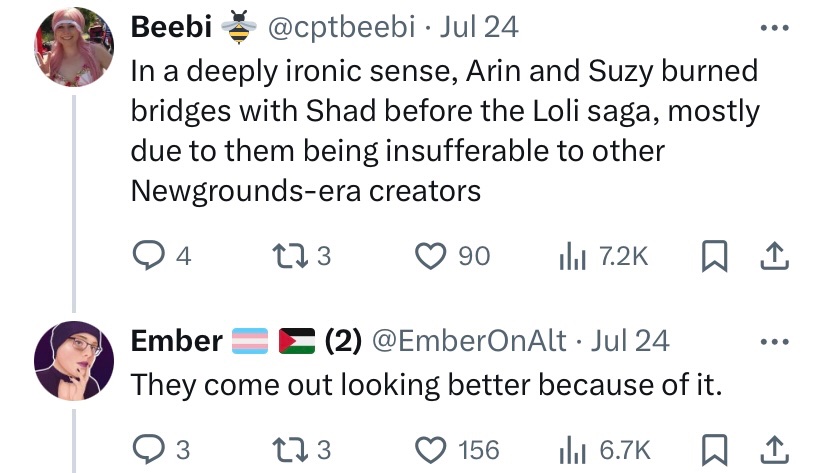The width and height of the screenshot is (828, 473).
Task: Open Ember's tweet text to view thread
Action: (x=426, y=384)
